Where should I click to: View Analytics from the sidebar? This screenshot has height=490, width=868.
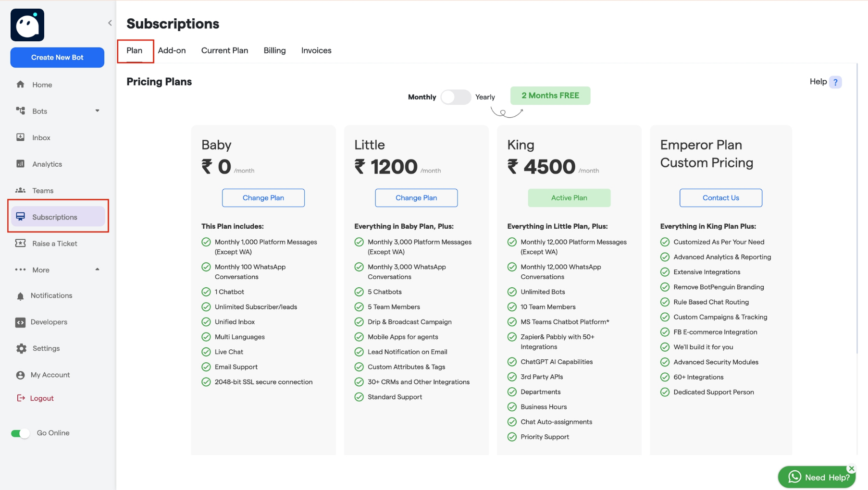coord(47,164)
